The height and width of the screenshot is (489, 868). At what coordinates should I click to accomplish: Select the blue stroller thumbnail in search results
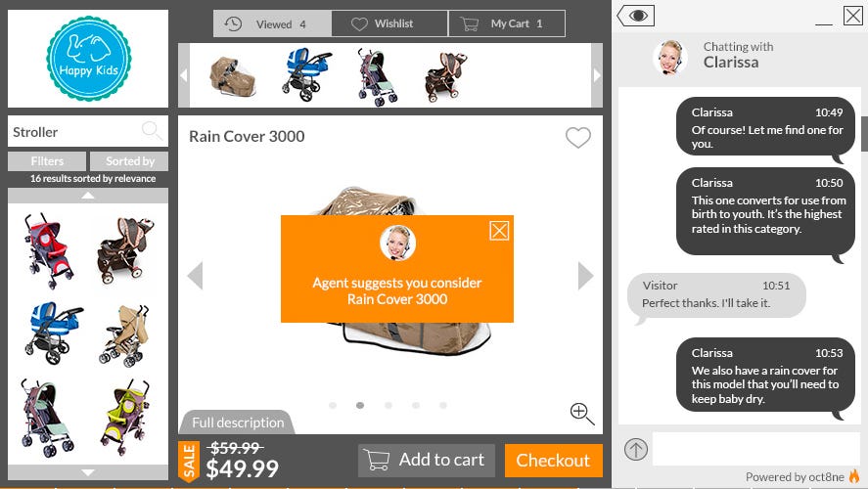(53, 333)
